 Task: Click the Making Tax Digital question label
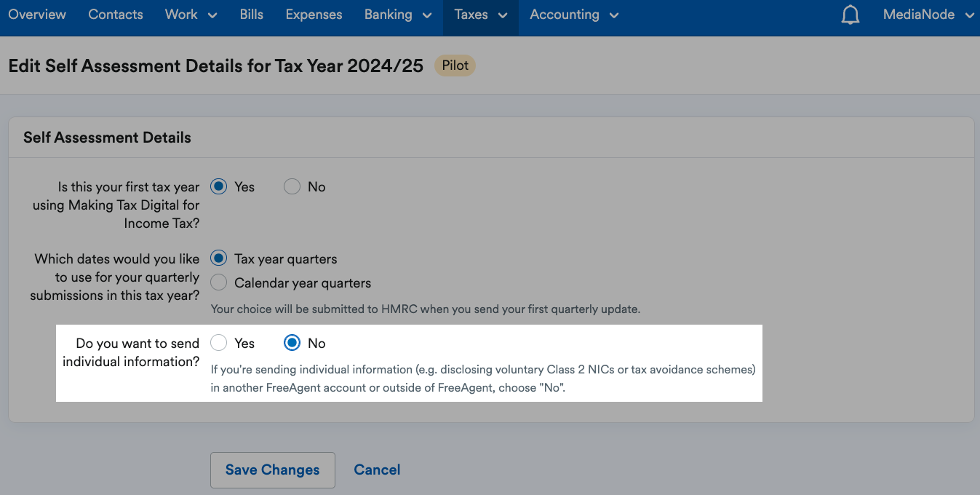[x=116, y=205]
